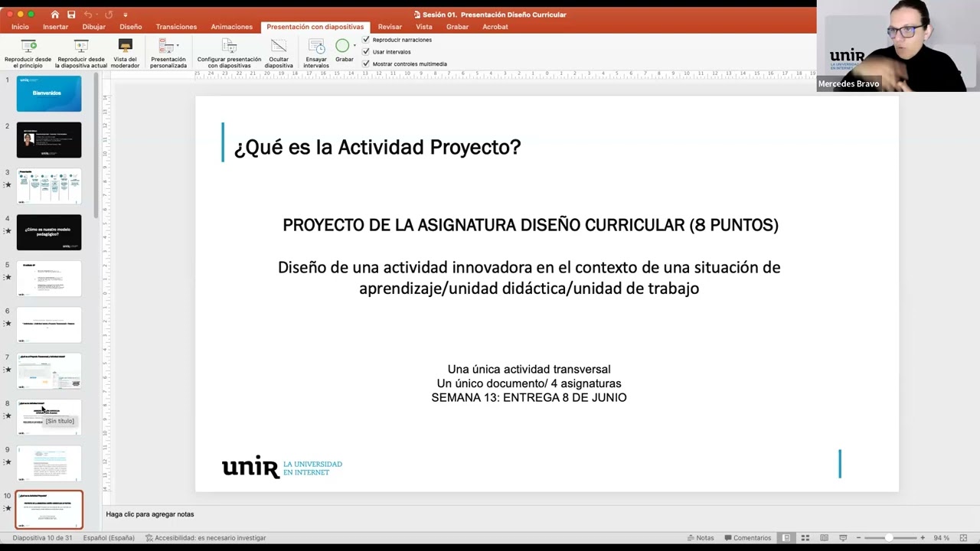Switch to the Inicio tab

pos(20,27)
